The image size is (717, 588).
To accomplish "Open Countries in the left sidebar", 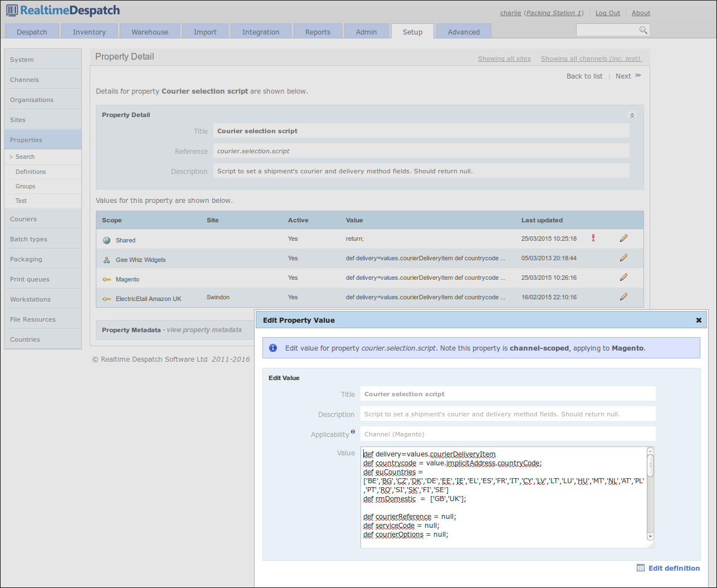I will tap(43, 339).
